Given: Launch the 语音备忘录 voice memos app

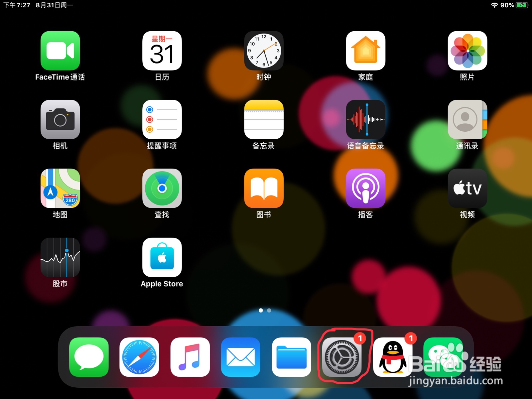Looking at the screenshot, I should click(365, 119).
